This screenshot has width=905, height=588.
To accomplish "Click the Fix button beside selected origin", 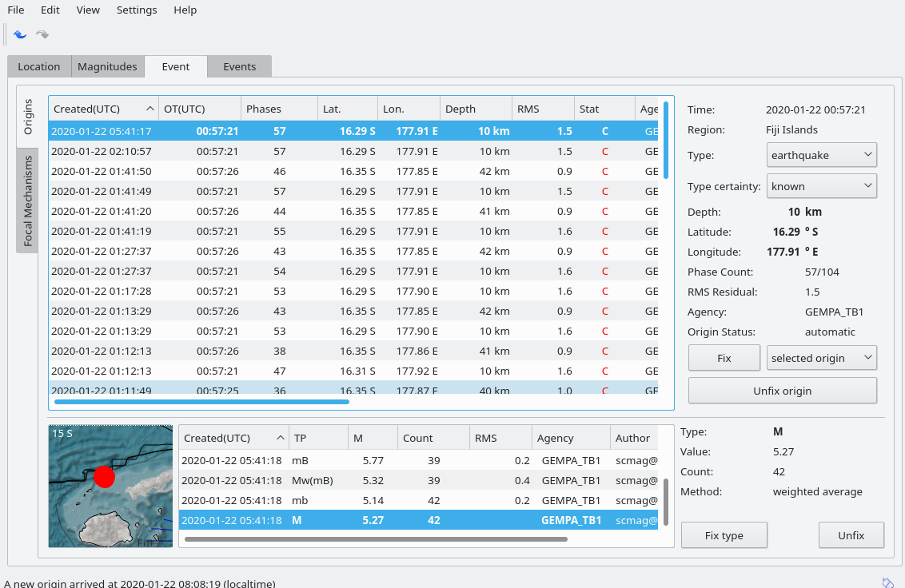I will tap(724, 358).
